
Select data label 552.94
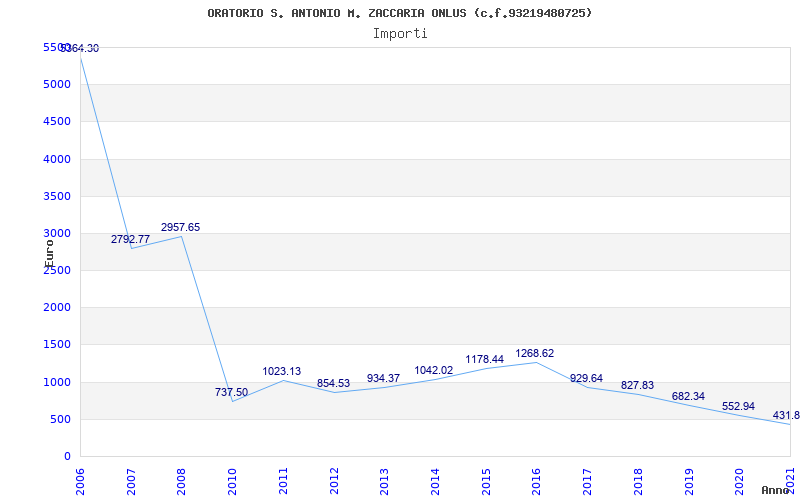point(738,406)
